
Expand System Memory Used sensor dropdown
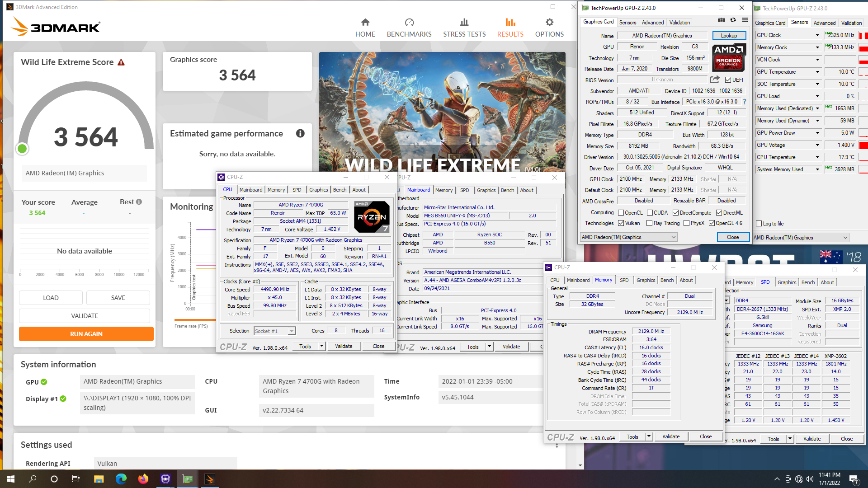(x=817, y=169)
